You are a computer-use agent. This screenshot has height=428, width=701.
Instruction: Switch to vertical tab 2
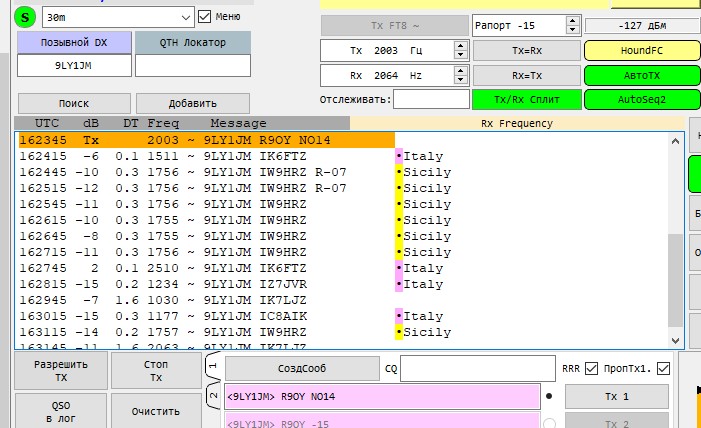[212, 397]
